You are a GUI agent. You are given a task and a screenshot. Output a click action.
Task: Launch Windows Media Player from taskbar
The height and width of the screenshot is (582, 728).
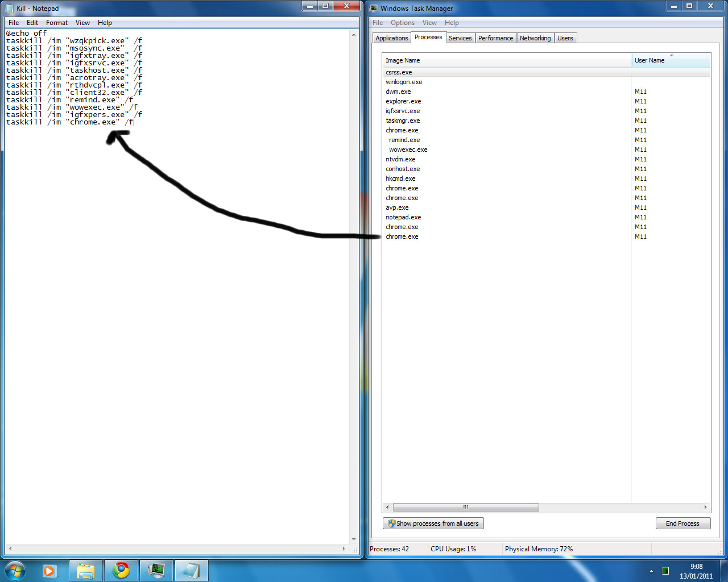(49, 571)
